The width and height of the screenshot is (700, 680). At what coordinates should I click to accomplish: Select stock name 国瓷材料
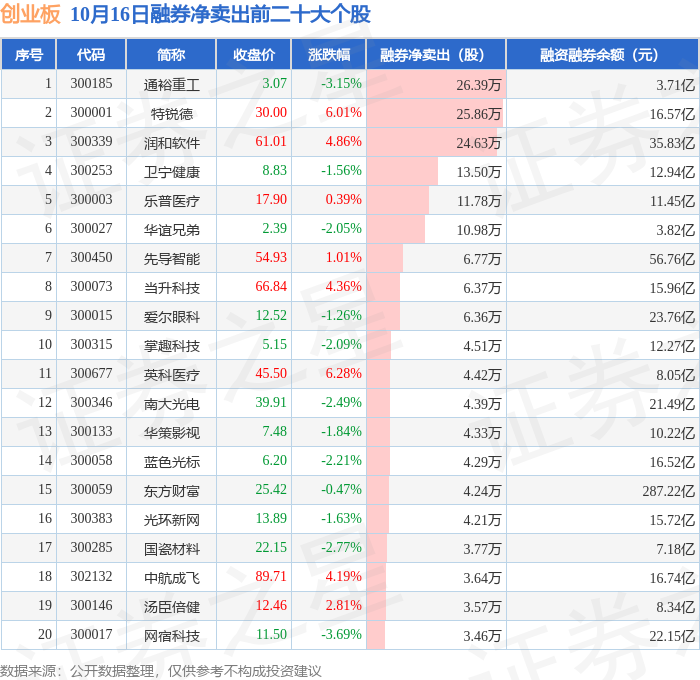171,549
